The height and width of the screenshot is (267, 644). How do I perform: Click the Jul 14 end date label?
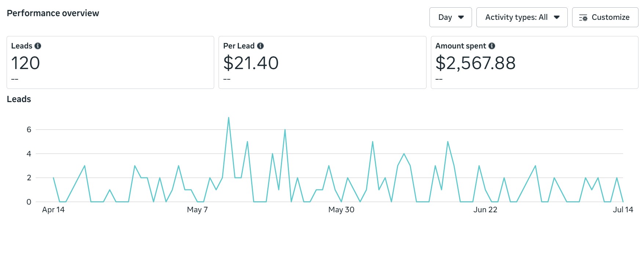[x=623, y=210]
